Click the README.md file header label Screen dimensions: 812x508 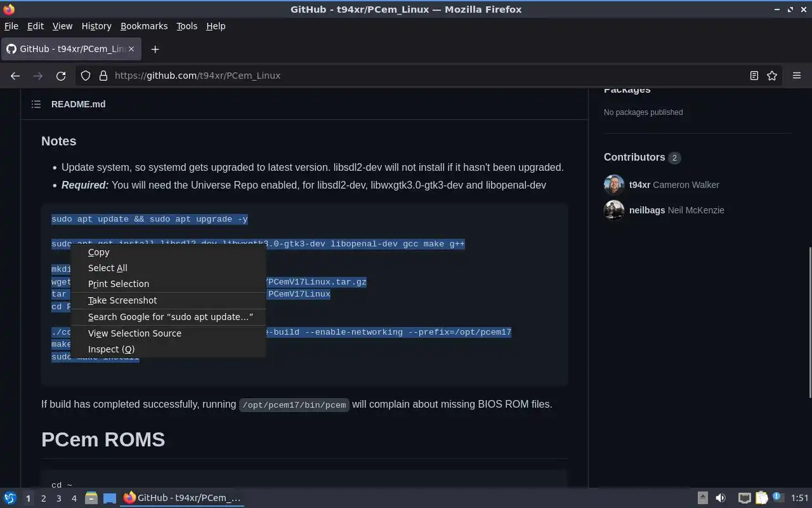tap(79, 104)
